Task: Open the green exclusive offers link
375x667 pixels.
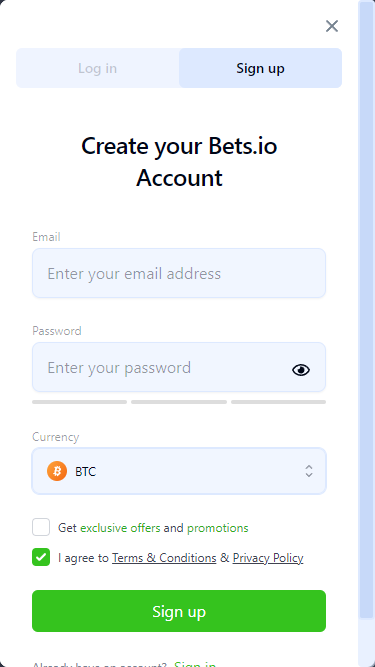Action: [x=120, y=528]
